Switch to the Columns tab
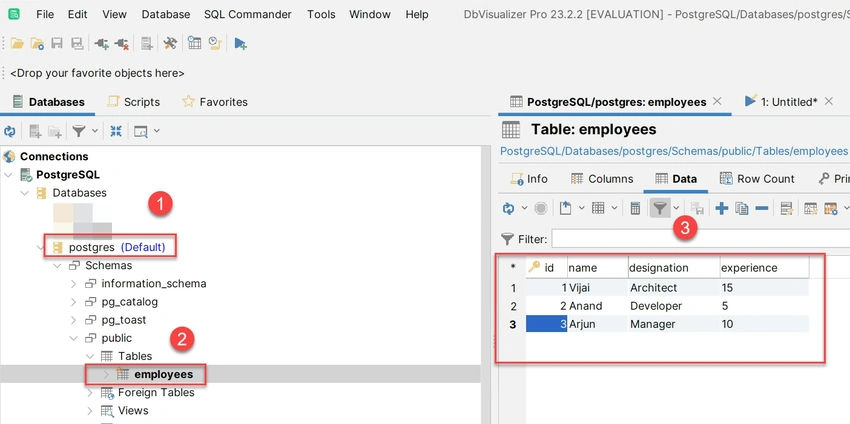850x424 pixels. point(602,179)
